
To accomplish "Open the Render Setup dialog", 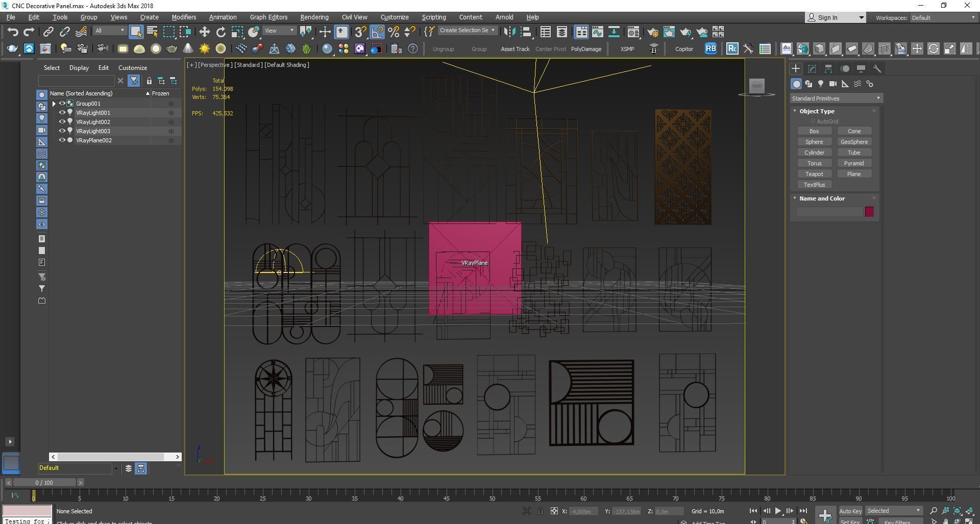I will click(x=652, y=32).
